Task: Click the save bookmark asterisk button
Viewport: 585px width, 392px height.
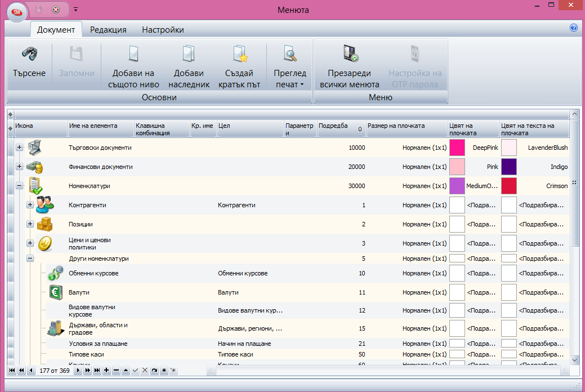Action: 164,371
